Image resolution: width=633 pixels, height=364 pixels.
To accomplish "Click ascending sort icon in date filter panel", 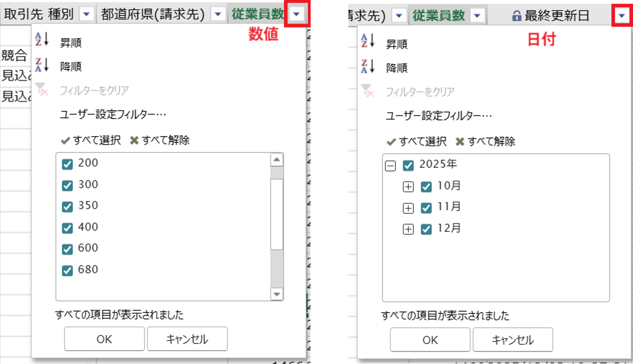I will [x=368, y=41].
